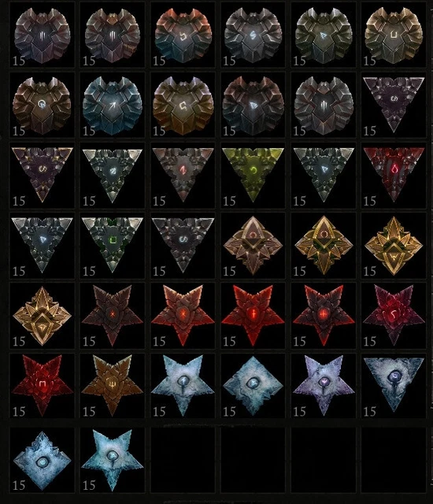Select the triangle glyph with green square rune
433x504 pixels.
113,244
